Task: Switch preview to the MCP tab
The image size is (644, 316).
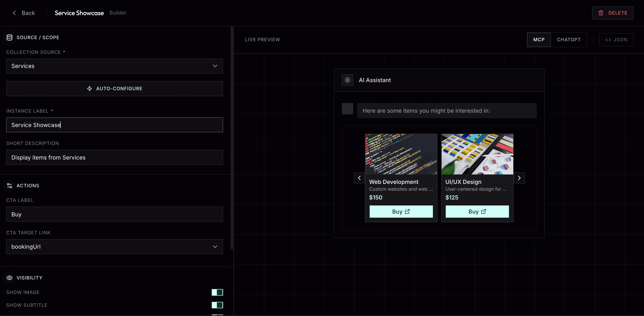Action: coord(539,40)
